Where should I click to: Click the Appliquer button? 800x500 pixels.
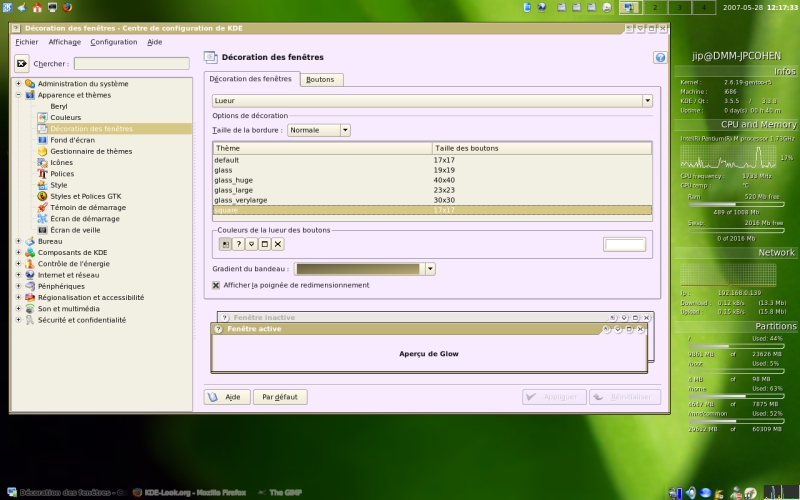click(554, 397)
